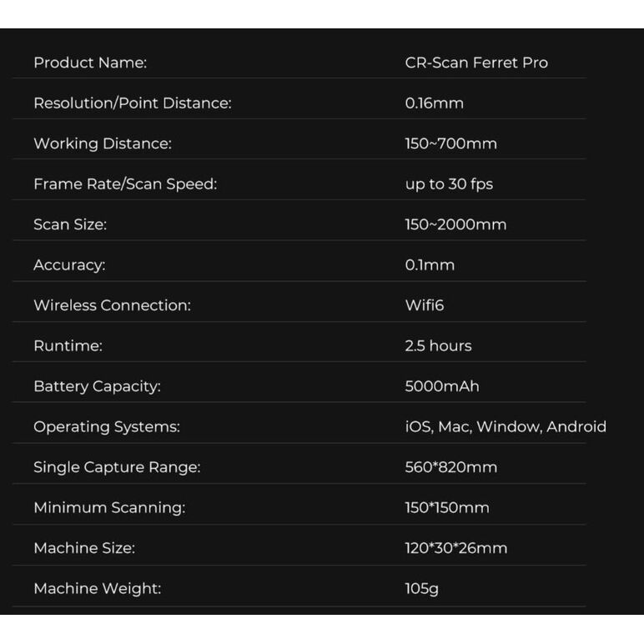644x644 pixels.
Task: Click the 'Resolution/Point Distance:' label
Action: point(133,103)
